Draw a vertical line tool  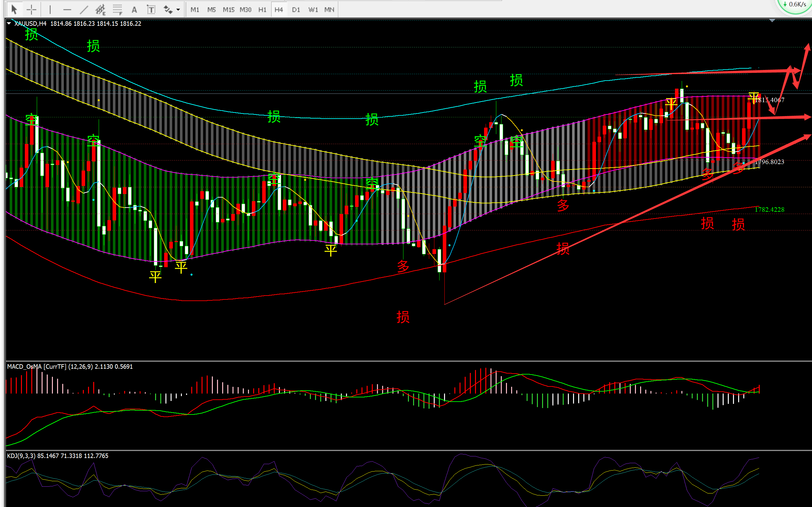coord(50,9)
